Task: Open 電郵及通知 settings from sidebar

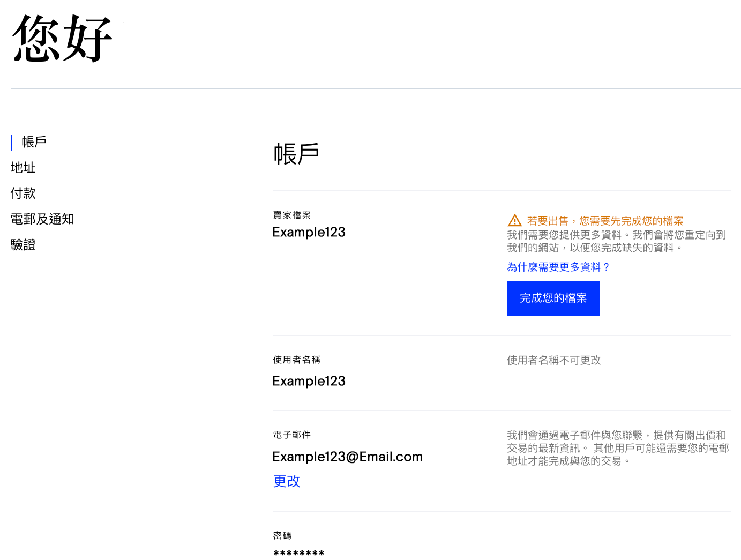Action: [x=42, y=219]
